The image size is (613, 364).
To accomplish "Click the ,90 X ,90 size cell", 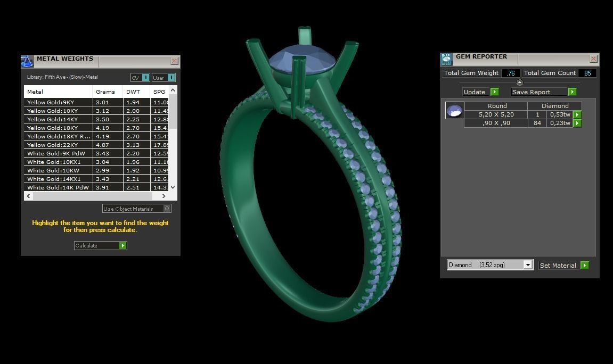I will point(496,123).
